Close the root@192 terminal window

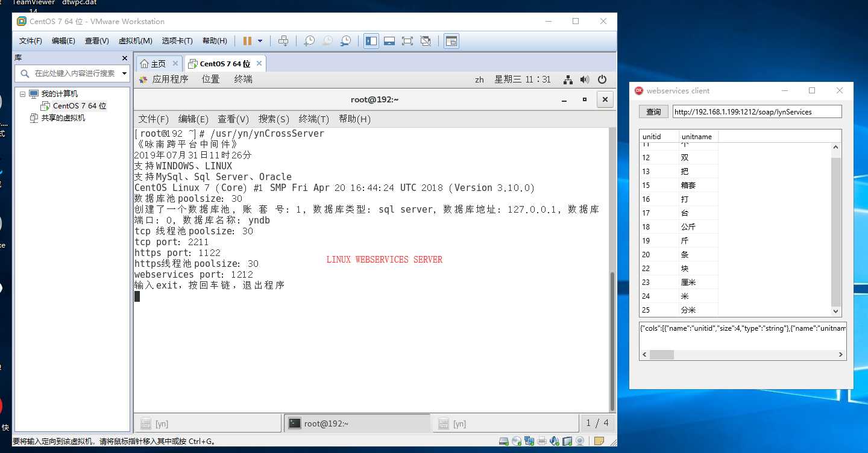pos(605,99)
